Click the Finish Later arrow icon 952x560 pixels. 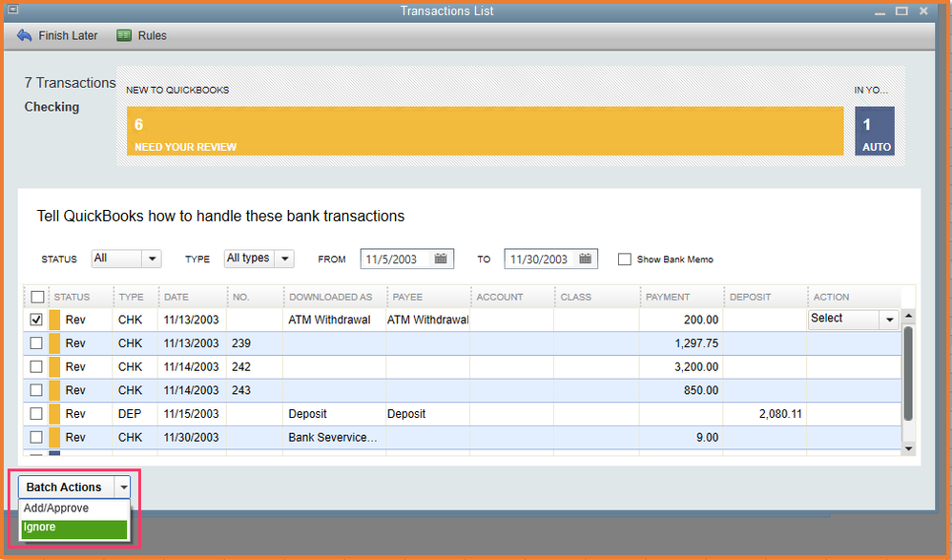[x=24, y=36]
